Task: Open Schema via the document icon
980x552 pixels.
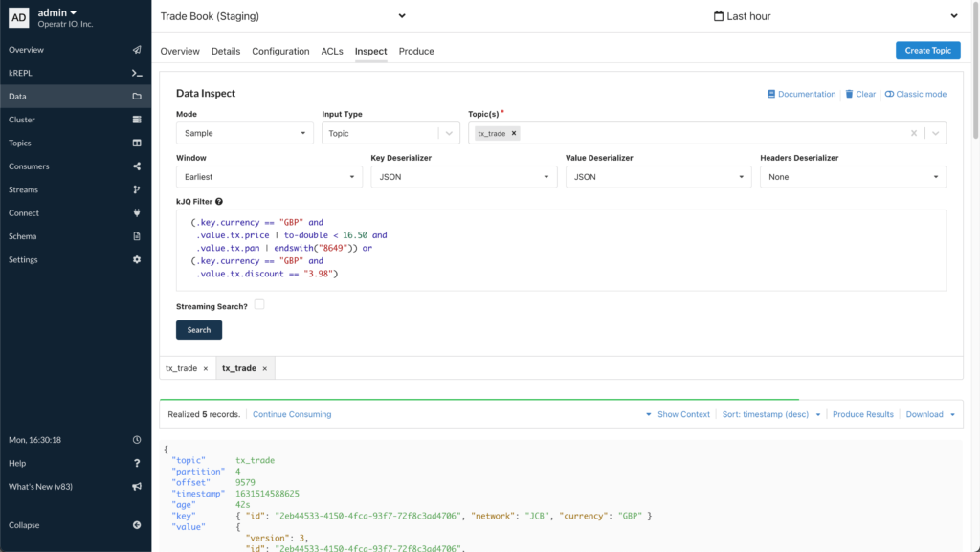Action: click(x=136, y=236)
